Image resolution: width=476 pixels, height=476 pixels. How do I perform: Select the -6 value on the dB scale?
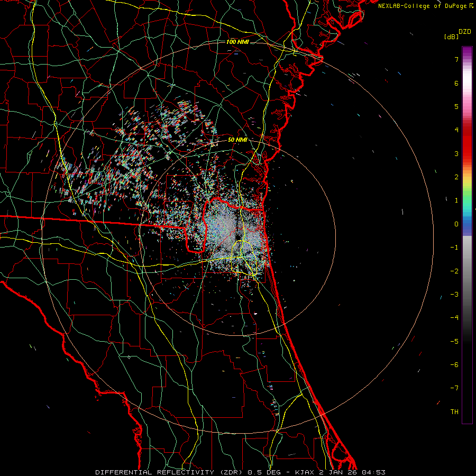click(x=454, y=365)
